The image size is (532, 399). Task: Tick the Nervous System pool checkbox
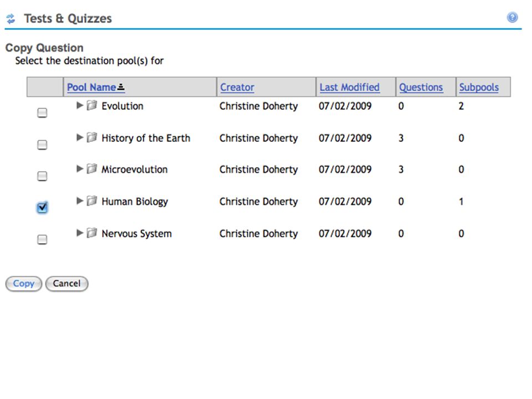(x=42, y=239)
